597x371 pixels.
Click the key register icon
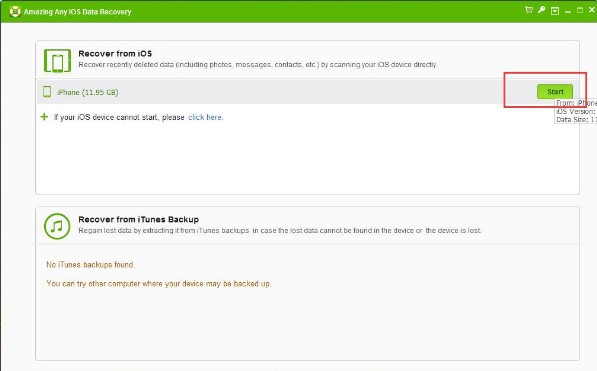[x=541, y=10]
